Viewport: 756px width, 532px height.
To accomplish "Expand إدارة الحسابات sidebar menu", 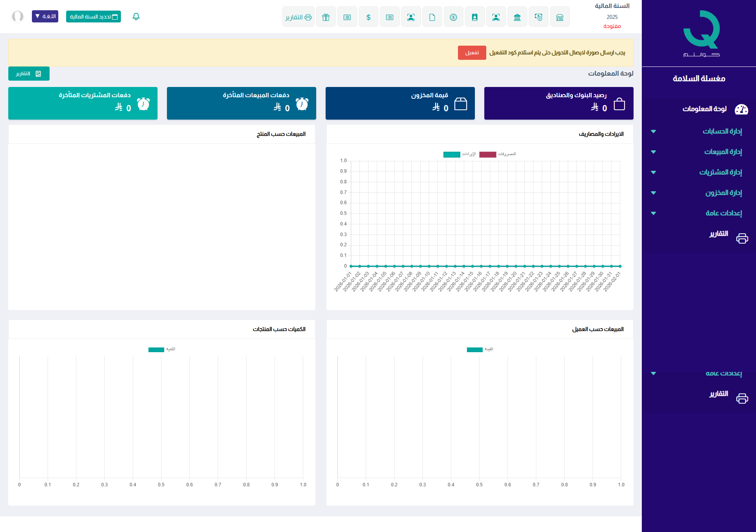I will (x=722, y=131).
